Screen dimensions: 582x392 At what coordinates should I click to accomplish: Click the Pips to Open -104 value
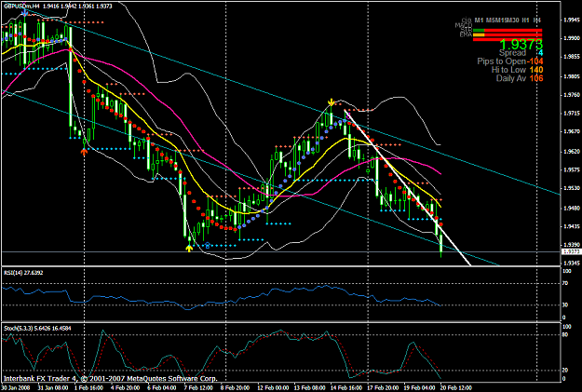pyautogui.click(x=535, y=61)
